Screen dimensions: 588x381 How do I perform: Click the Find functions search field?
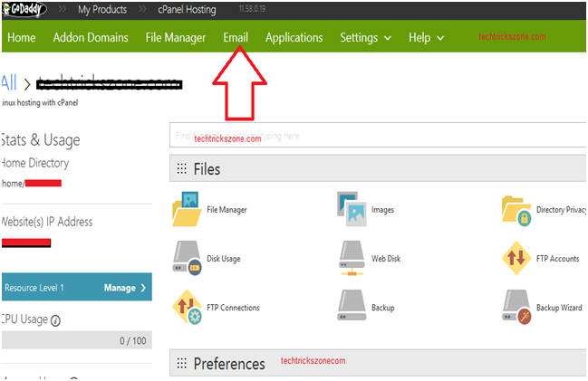point(378,137)
